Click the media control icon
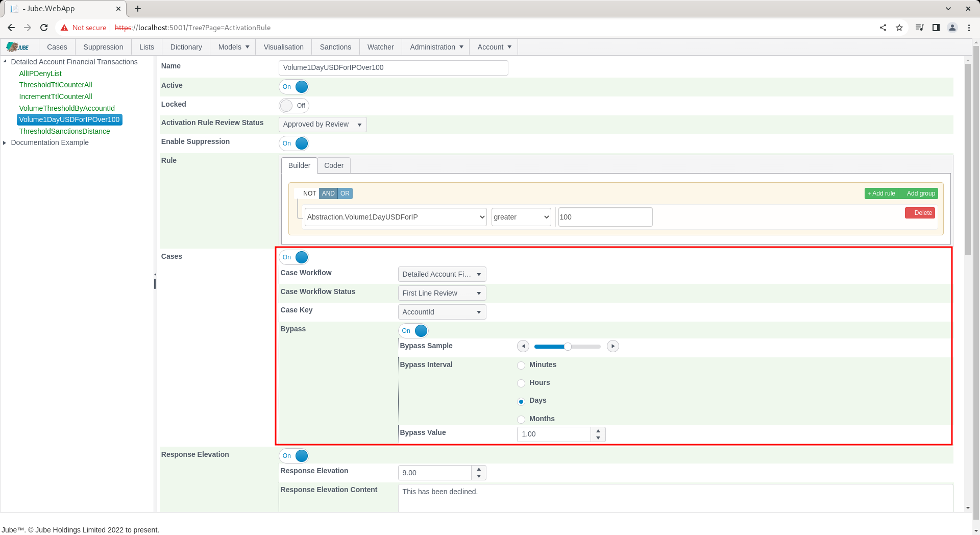 point(920,28)
